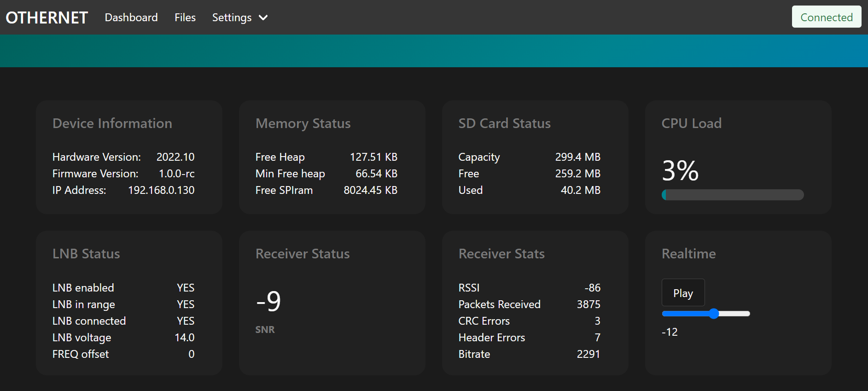Viewport: 868px width, 391px height.
Task: Select SD Capacity value 299.4 MB
Action: (x=578, y=157)
